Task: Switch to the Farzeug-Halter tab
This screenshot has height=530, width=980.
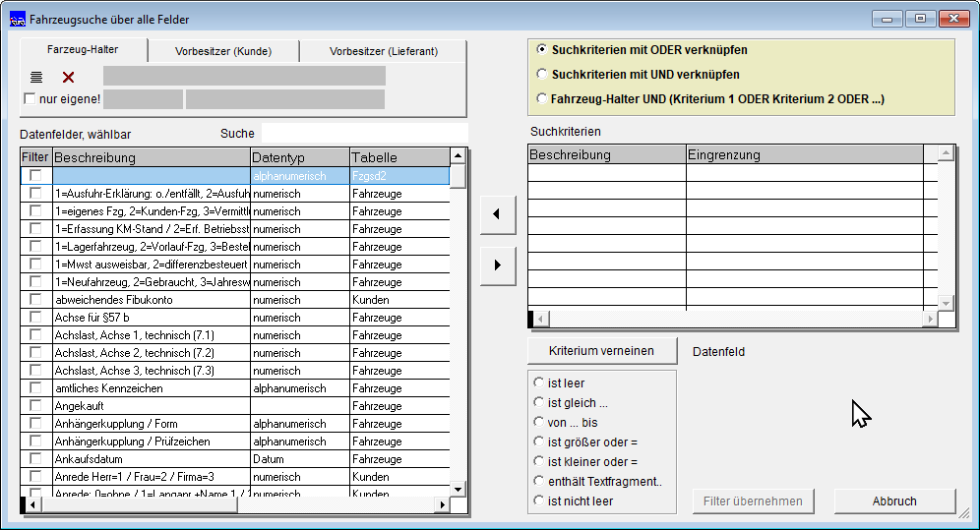Action: pos(83,49)
